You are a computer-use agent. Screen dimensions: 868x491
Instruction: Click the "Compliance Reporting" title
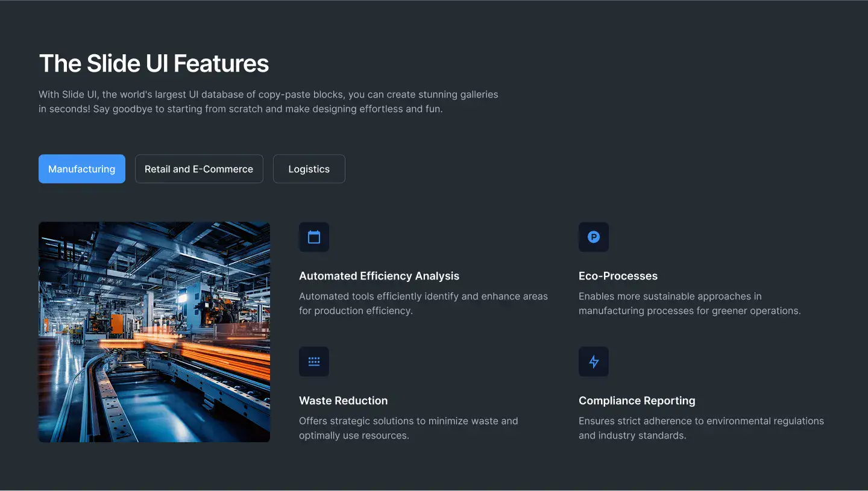point(637,401)
